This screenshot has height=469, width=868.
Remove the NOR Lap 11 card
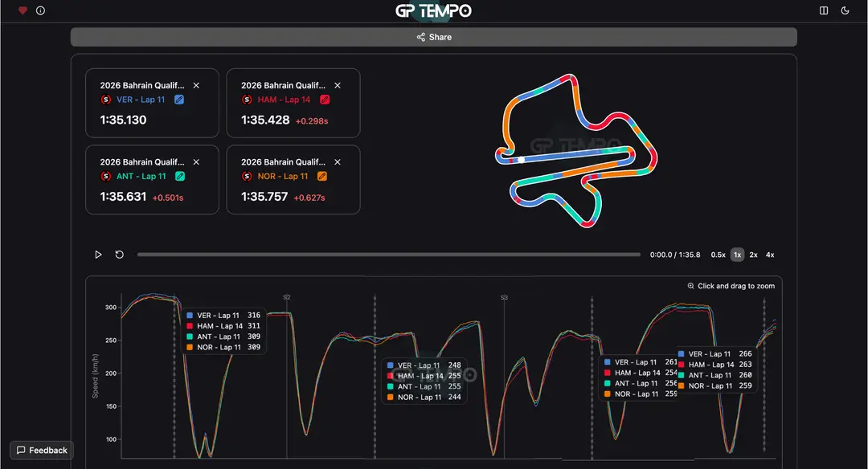click(x=337, y=162)
